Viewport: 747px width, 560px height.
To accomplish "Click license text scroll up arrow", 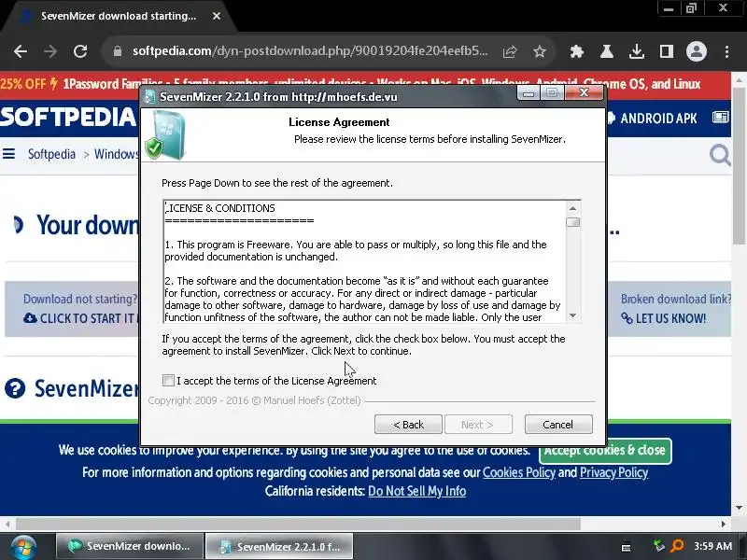I will tap(572, 208).
